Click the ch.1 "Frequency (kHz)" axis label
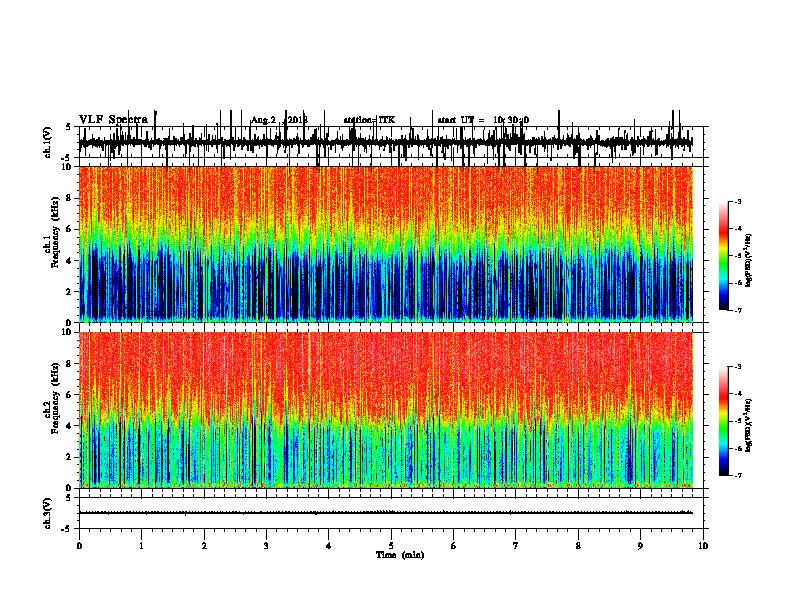792x612 pixels. tap(55, 233)
